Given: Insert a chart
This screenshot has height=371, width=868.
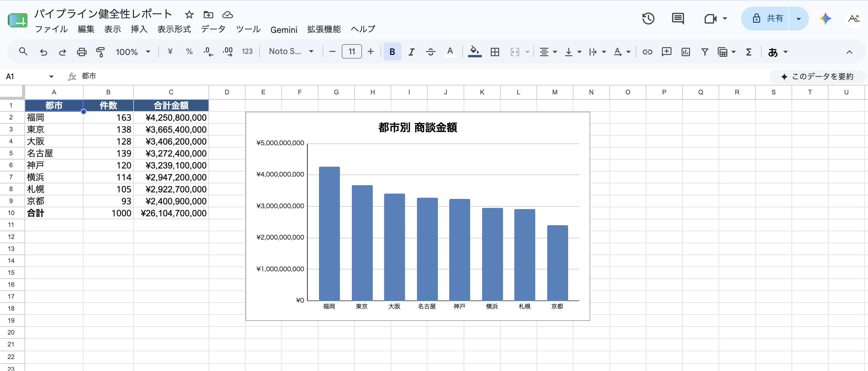Looking at the screenshot, I should click(x=686, y=52).
